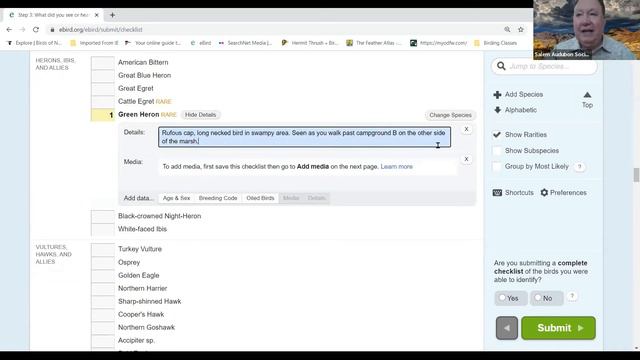Bookmark this page with the star icon
640x360 pixels.
point(521,29)
